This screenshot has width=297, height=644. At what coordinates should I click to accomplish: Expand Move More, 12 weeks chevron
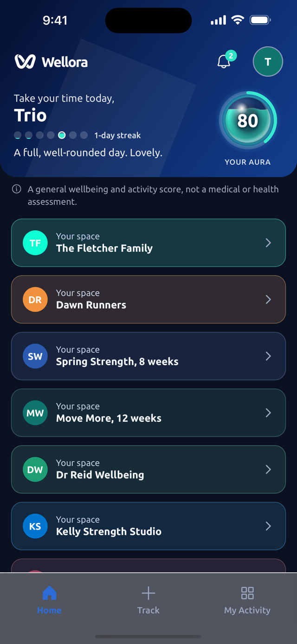[x=268, y=412]
